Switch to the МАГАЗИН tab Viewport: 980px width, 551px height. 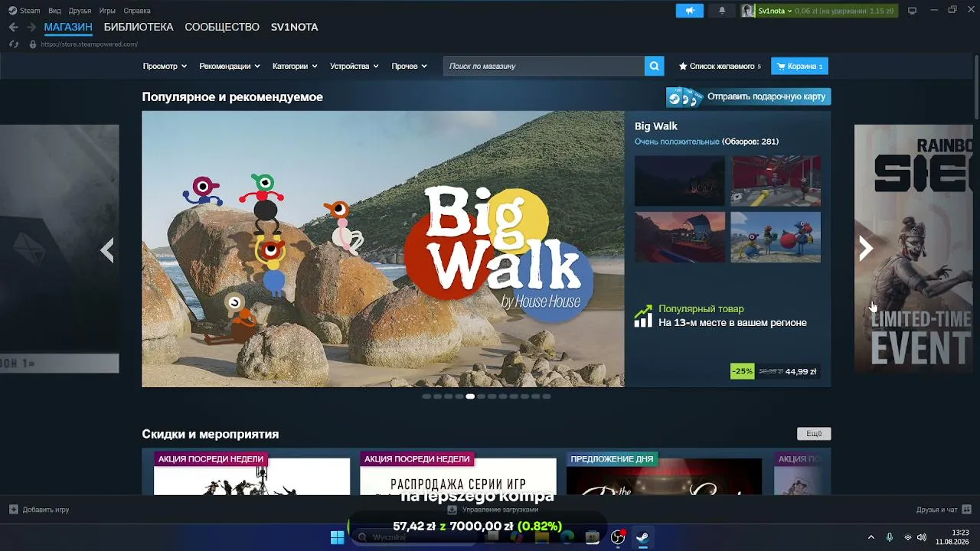coord(68,27)
